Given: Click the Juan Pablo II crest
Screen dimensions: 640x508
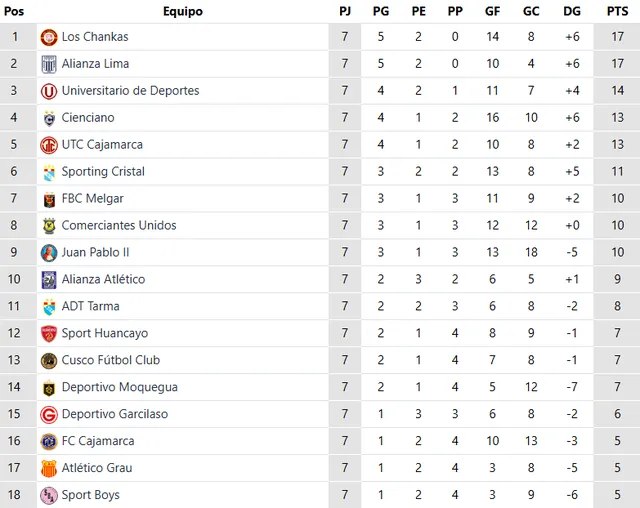Looking at the screenshot, I should (48, 253).
